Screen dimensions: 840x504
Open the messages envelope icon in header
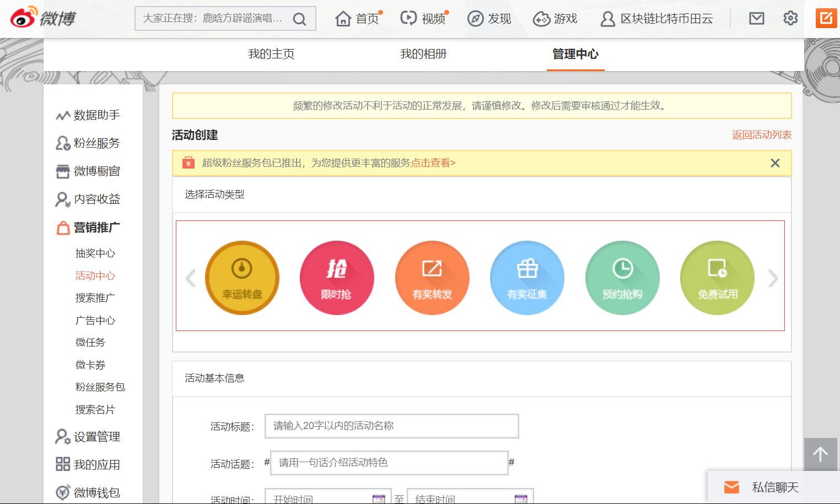click(x=757, y=18)
